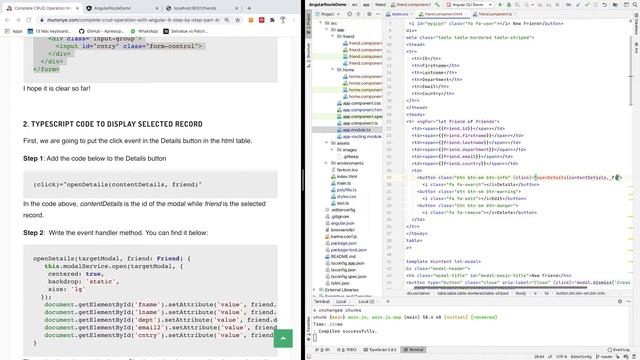Open package.json in project tree
The image size is (640, 360).
click(x=344, y=243)
